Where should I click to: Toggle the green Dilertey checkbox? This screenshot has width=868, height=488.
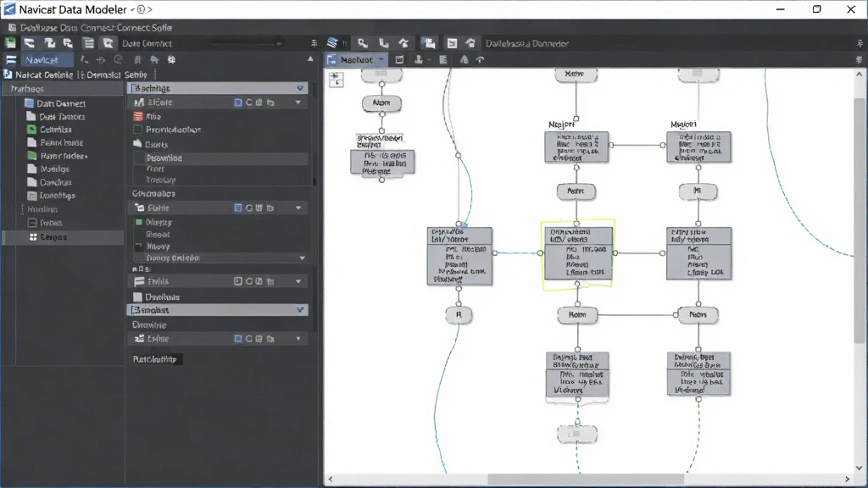(139, 222)
